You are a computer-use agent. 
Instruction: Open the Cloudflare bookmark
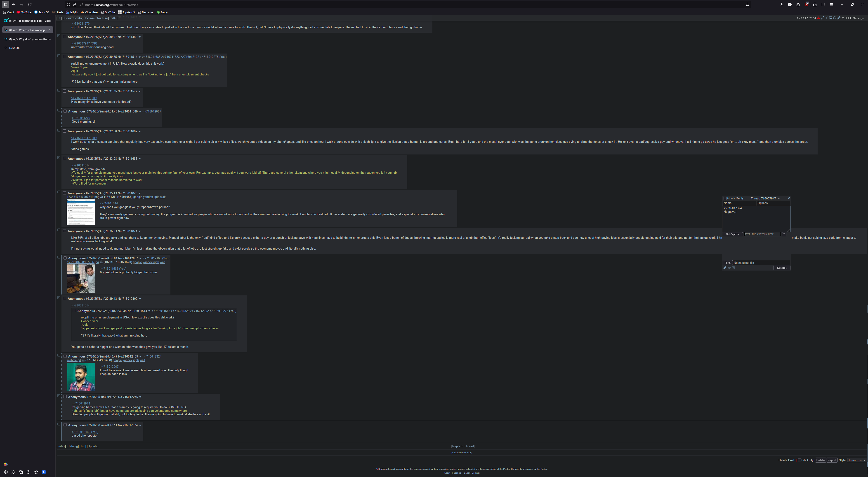(x=89, y=12)
